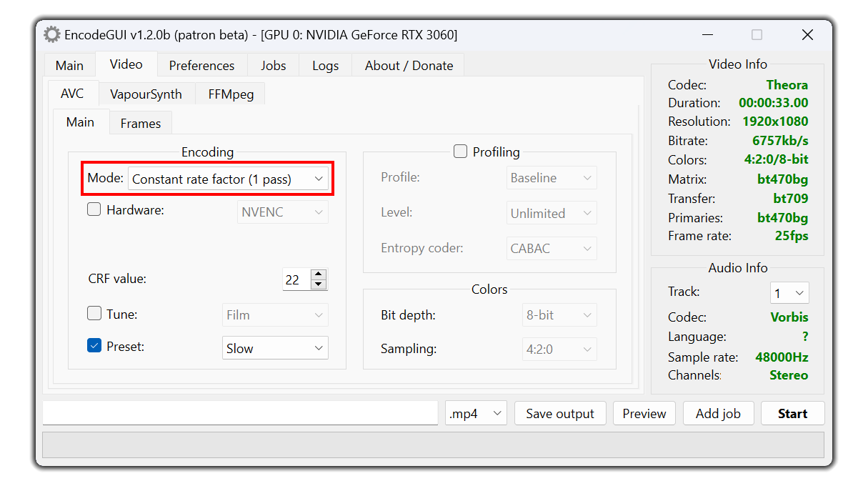
Task: Click the Preview button
Action: 644,413
